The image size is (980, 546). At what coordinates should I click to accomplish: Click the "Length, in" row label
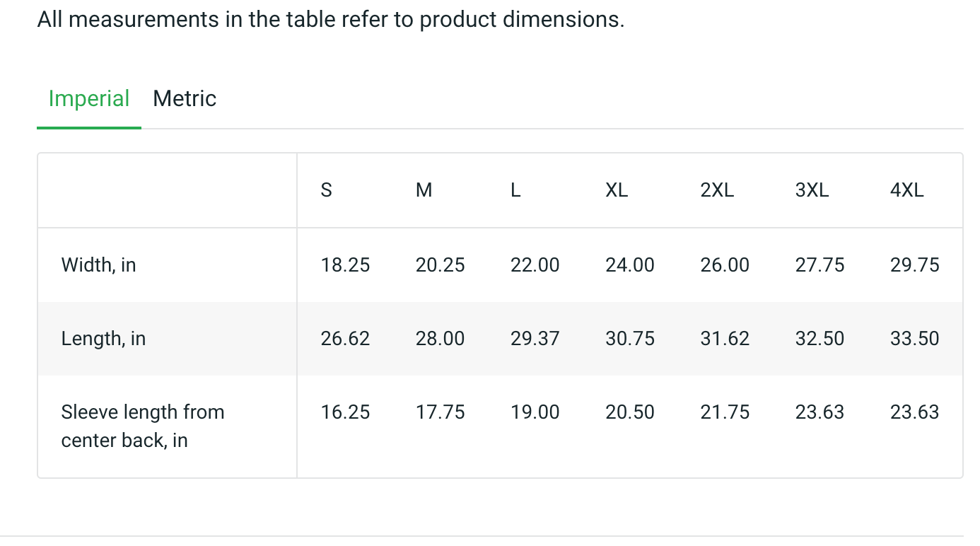point(104,339)
